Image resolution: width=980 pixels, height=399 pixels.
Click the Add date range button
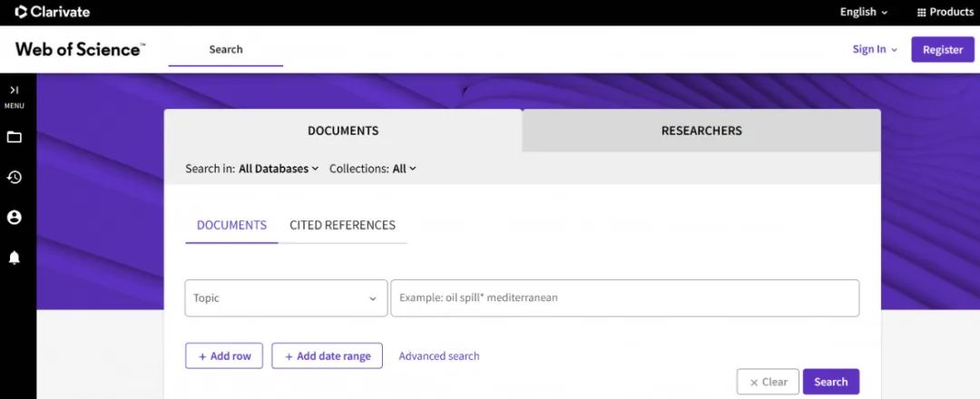pos(327,356)
